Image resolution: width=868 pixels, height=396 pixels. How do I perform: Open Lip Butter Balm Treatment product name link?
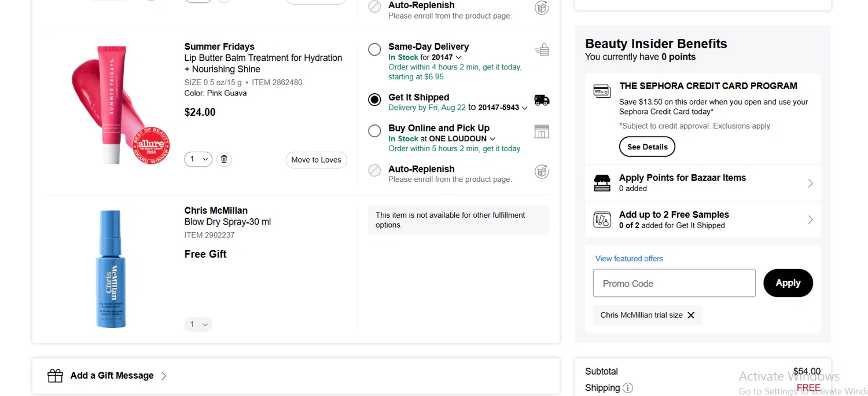click(263, 63)
